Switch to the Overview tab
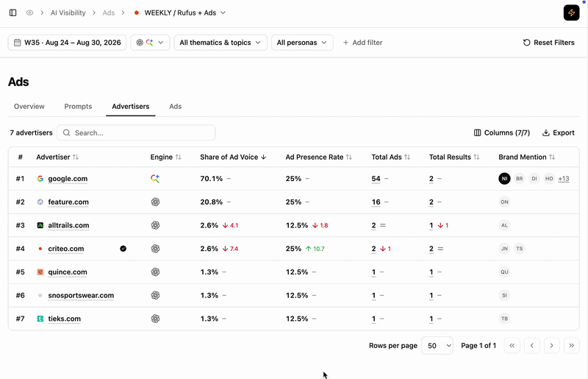This screenshot has height=379, width=588. [29, 106]
